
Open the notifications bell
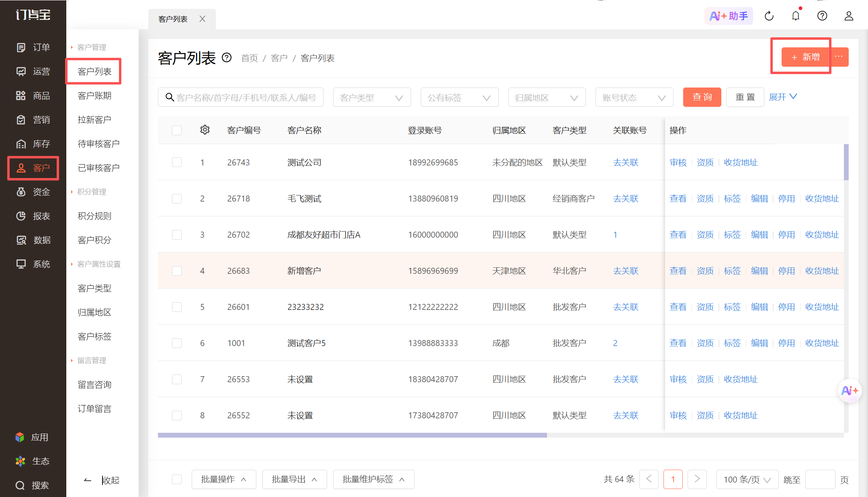pyautogui.click(x=796, y=16)
